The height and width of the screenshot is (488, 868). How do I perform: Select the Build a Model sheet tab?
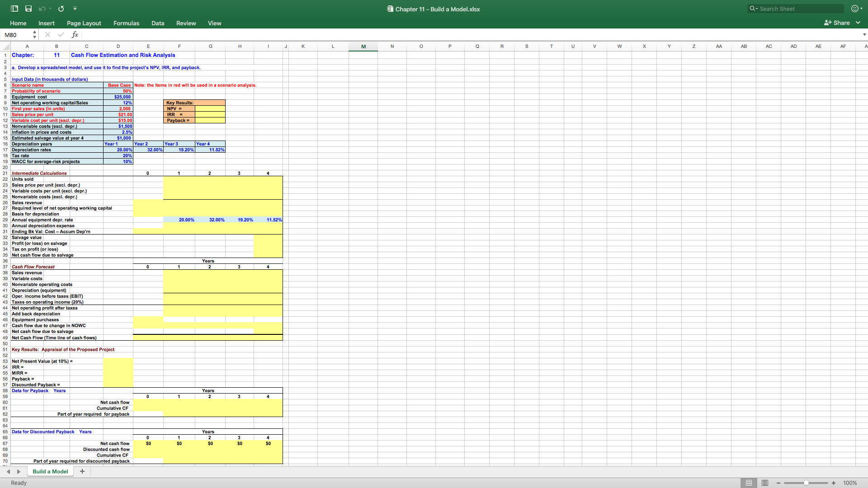coord(50,471)
